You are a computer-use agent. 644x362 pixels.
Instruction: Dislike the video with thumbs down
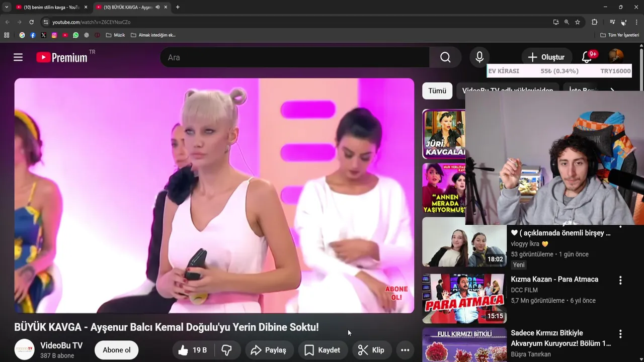point(227,350)
